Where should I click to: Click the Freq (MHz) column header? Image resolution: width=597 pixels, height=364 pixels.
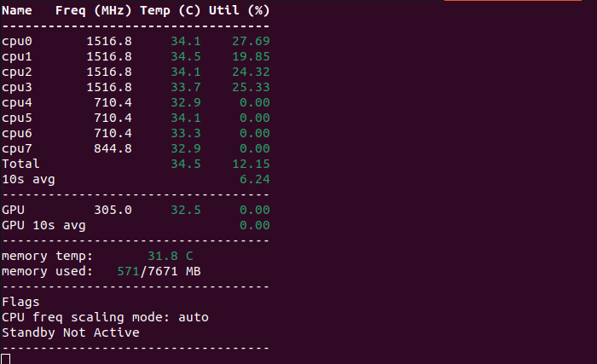coord(93,11)
